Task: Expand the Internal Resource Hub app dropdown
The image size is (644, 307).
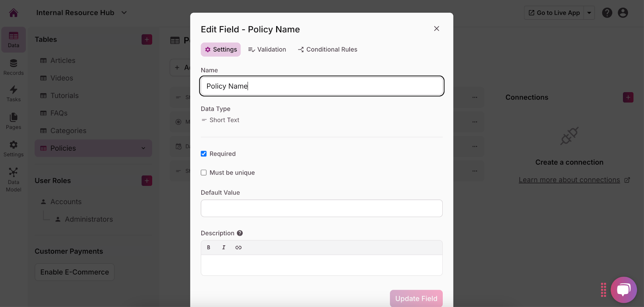Action: pyautogui.click(x=124, y=13)
